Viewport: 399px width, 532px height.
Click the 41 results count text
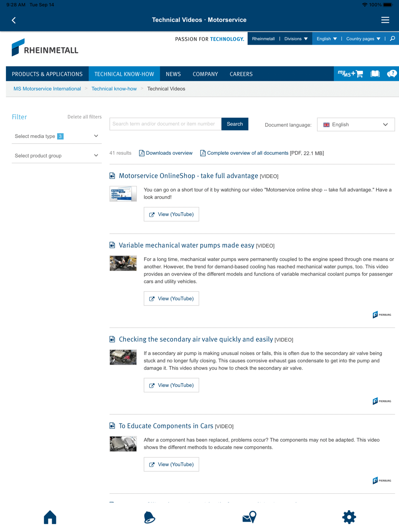click(120, 153)
